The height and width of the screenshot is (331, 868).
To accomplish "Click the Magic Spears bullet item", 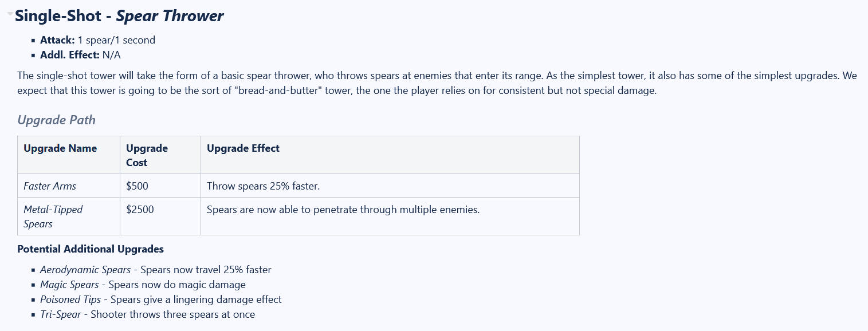I will click(143, 285).
